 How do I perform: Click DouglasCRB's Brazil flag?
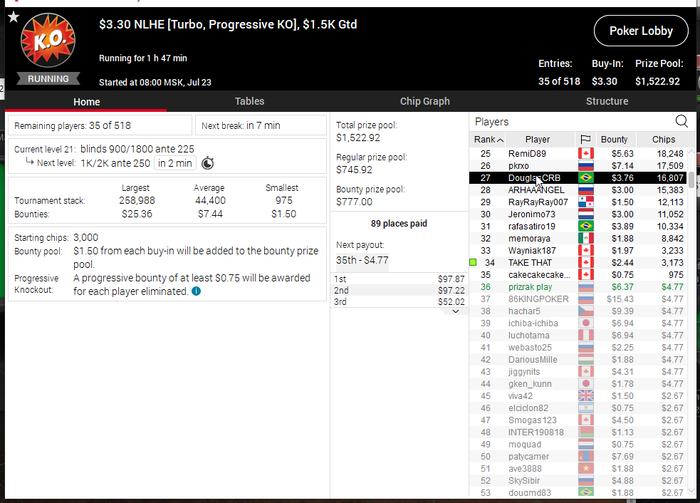586,178
